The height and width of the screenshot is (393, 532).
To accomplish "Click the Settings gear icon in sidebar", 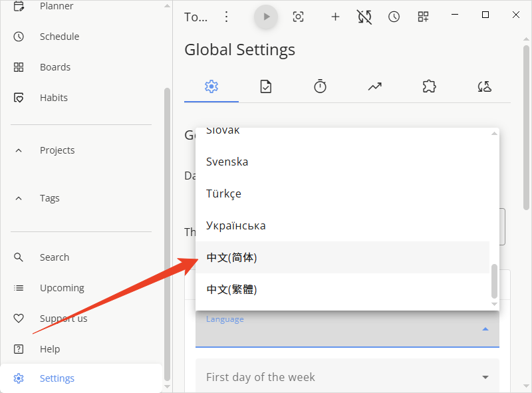I will point(19,378).
